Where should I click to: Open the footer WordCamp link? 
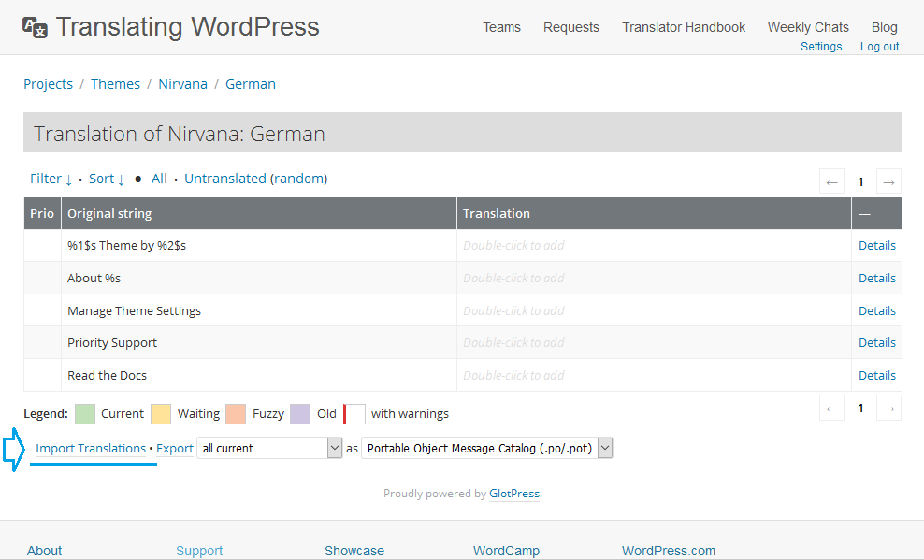[506, 552]
